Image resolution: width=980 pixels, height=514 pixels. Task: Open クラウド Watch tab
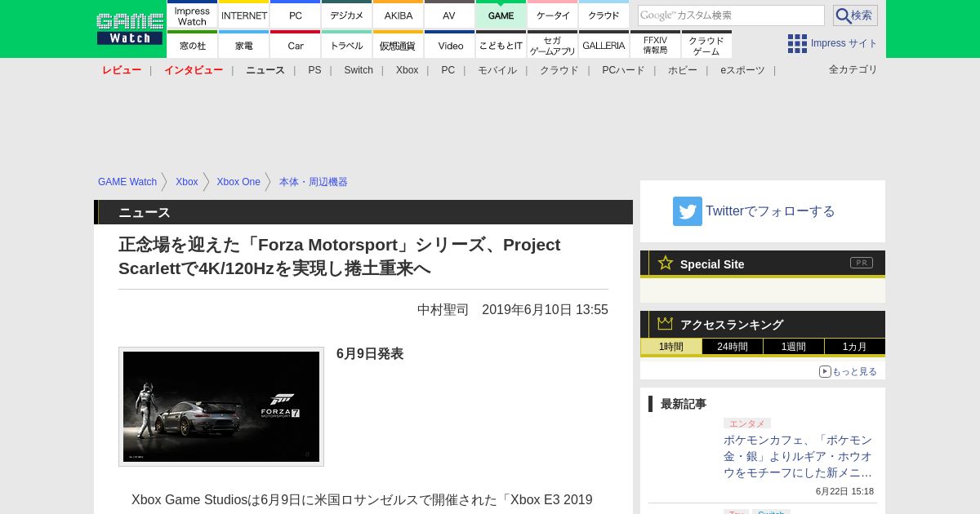[604, 14]
